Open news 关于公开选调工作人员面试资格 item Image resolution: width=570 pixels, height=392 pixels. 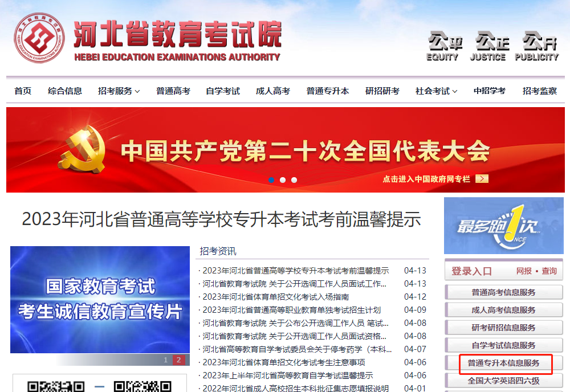click(295, 336)
